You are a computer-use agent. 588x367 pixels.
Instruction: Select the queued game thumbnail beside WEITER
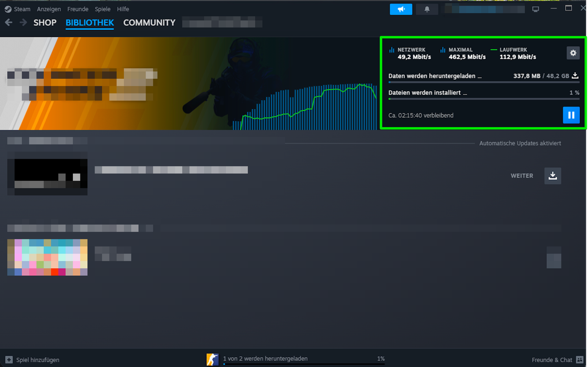[47, 176]
